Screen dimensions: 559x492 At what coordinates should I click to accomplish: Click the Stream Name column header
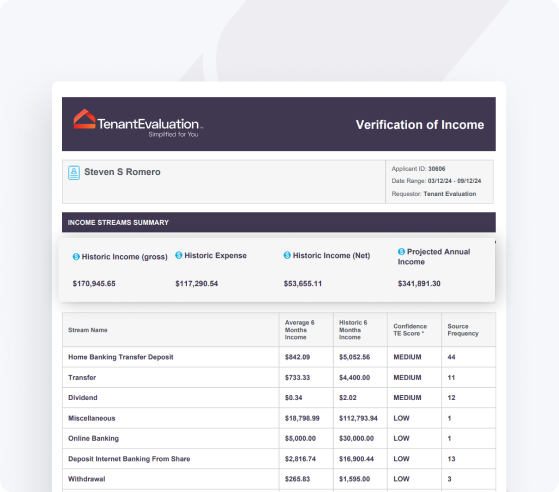[x=88, y=330]
